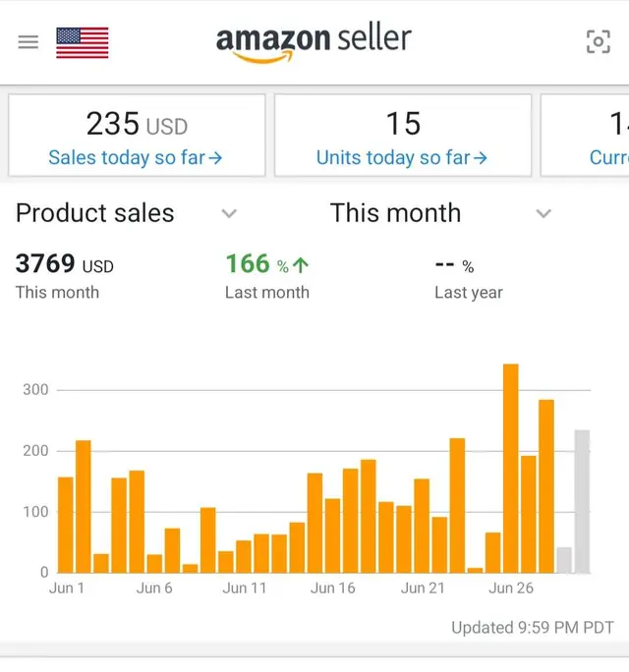Viewport: 629px width, 672px height.
Task: Tap the Amazon Seller logo
Action: click(314, 43)
